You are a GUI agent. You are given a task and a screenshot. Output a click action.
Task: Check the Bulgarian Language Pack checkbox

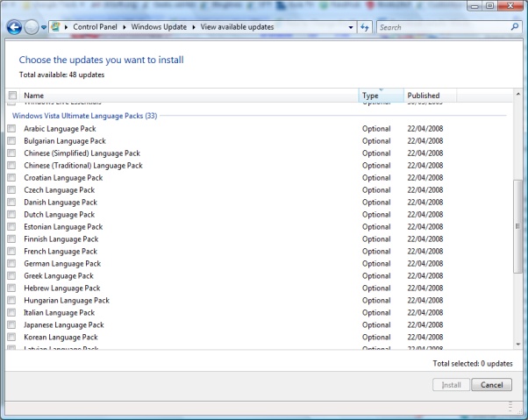[x=11, y=140]
